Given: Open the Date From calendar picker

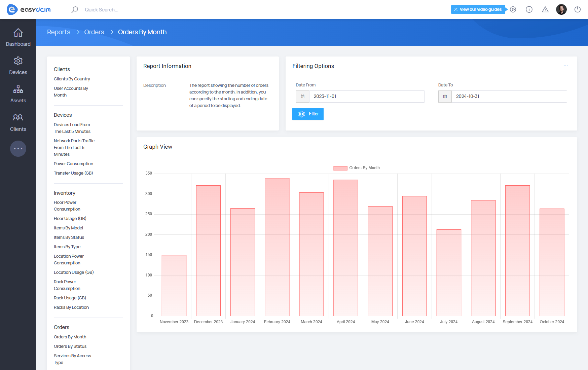Looking at the screenshot, I should (302, 97).
